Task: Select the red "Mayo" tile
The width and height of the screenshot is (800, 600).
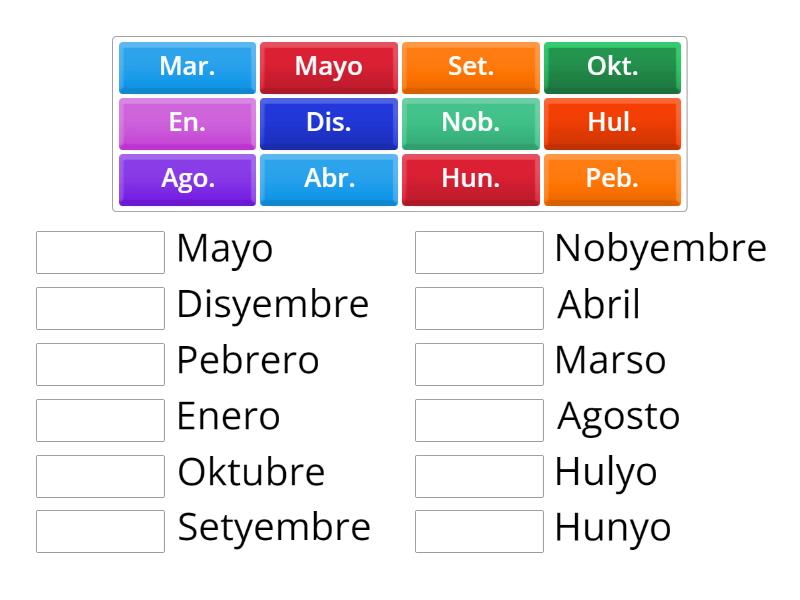Action: pyautogui.click(x=329, y=67)
